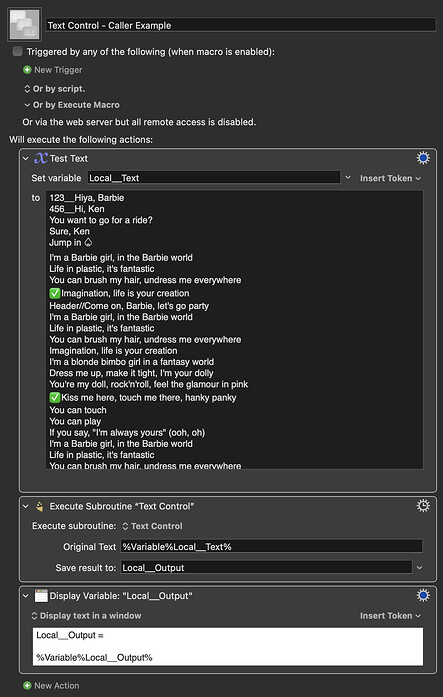This screenshot has height=697, width=443.
Task: Open gear menu of Execute Subroutine action
Action: [x=423, y=506]
